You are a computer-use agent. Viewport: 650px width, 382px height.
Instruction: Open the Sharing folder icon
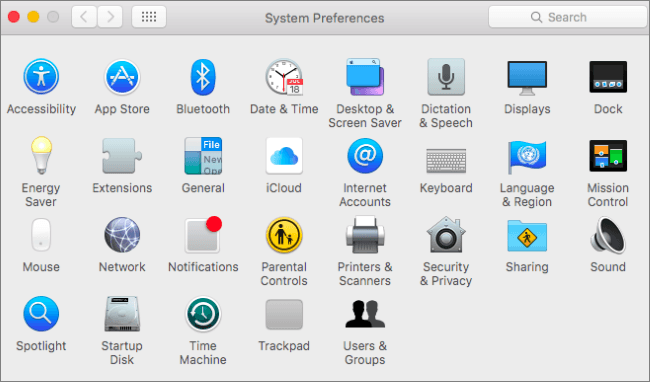click(x=527, y=236)
